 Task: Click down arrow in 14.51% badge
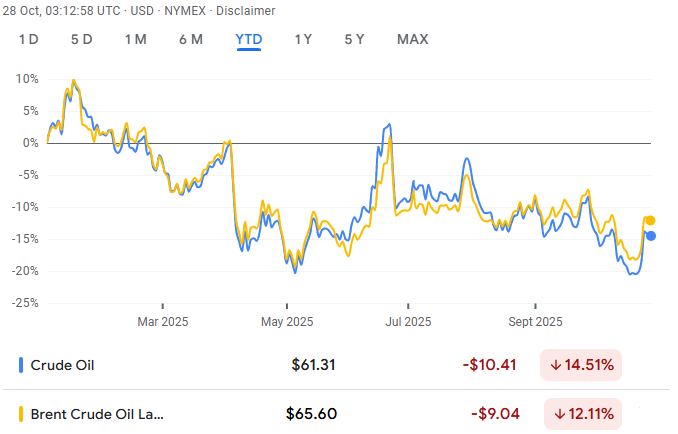point(555,364)
